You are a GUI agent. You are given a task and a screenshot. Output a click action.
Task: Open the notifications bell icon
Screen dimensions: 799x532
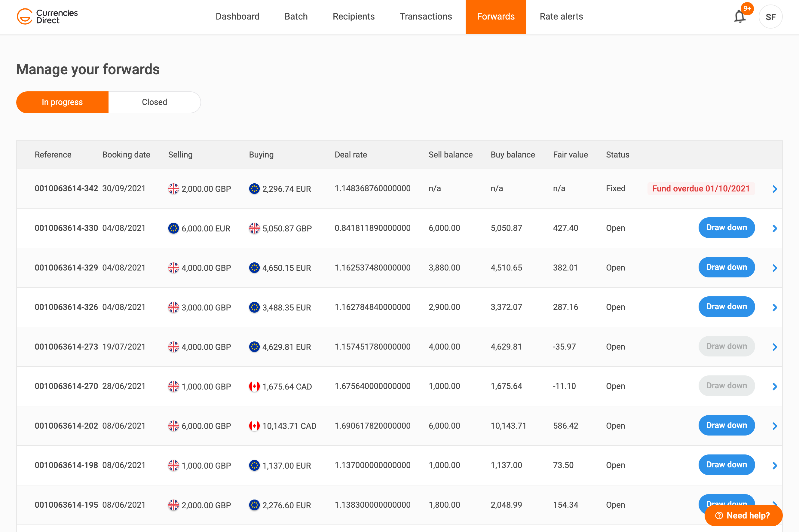point(739,17)
